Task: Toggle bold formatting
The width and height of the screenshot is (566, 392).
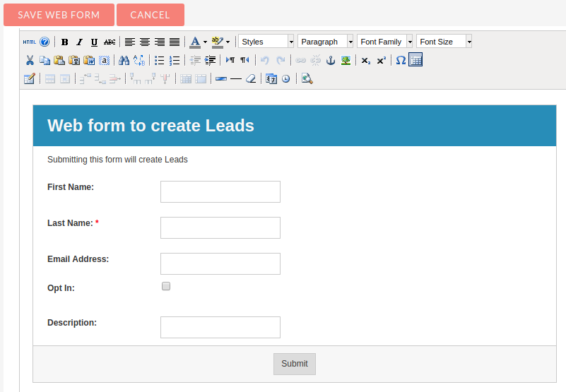Action: click(65, 42)
